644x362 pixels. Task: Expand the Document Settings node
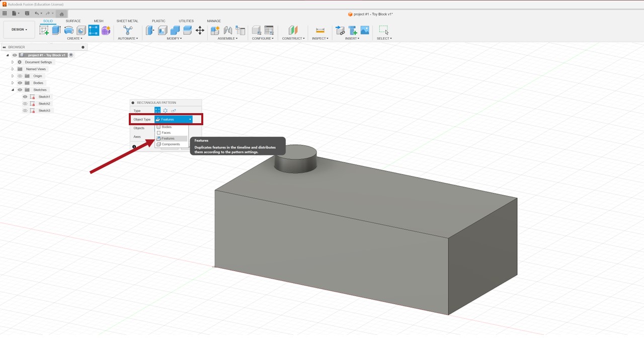point(13,62)
